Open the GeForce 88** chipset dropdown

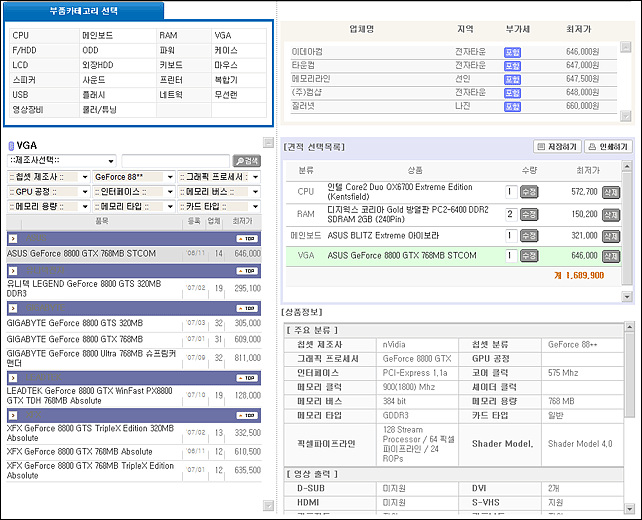click(134, 177)
